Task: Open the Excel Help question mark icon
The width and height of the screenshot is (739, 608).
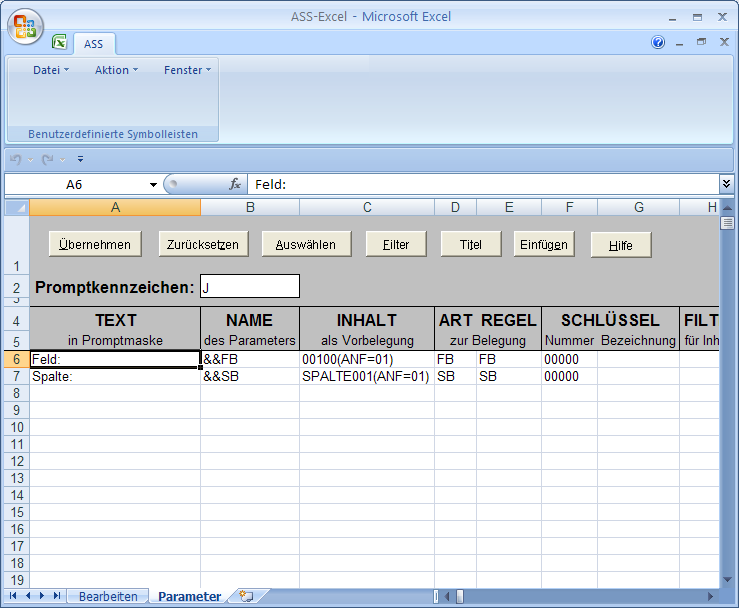Action: (x=658, y=43)
